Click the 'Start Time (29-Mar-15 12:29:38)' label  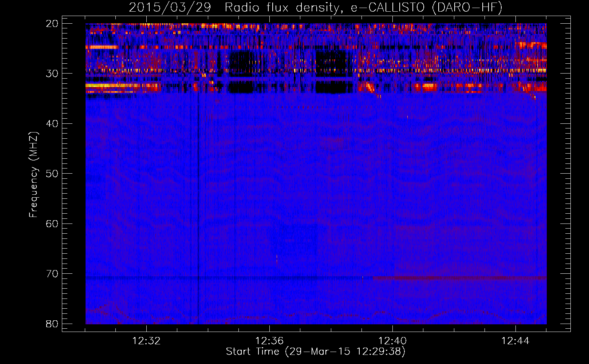pyautogui.click(x=316, y=352)
